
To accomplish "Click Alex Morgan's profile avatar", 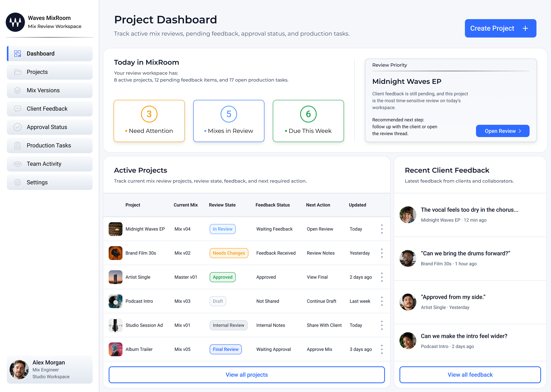I will click(x=19, y=370).
